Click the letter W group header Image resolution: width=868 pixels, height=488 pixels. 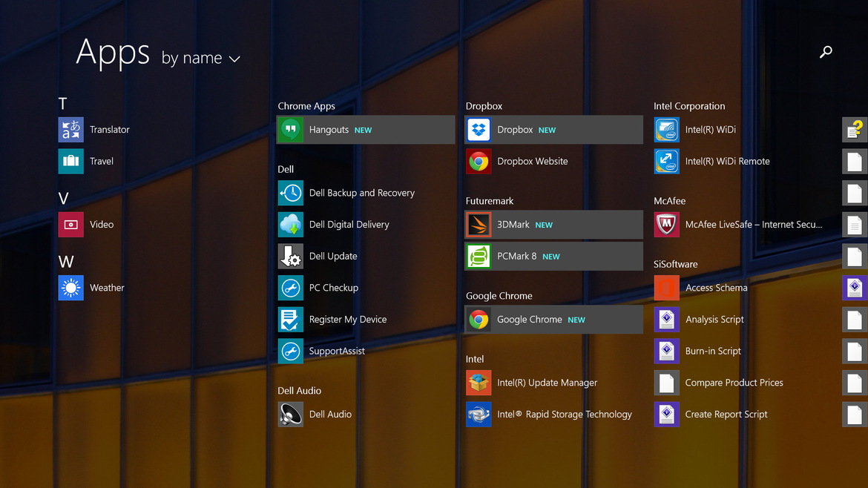pyautogui.click(x=66, y=262)
